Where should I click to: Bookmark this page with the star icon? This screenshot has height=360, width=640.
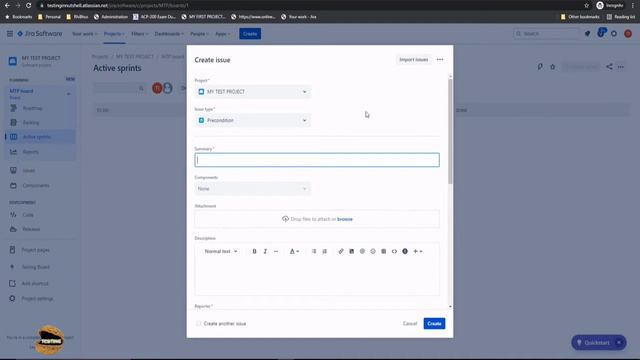[587, 5]
